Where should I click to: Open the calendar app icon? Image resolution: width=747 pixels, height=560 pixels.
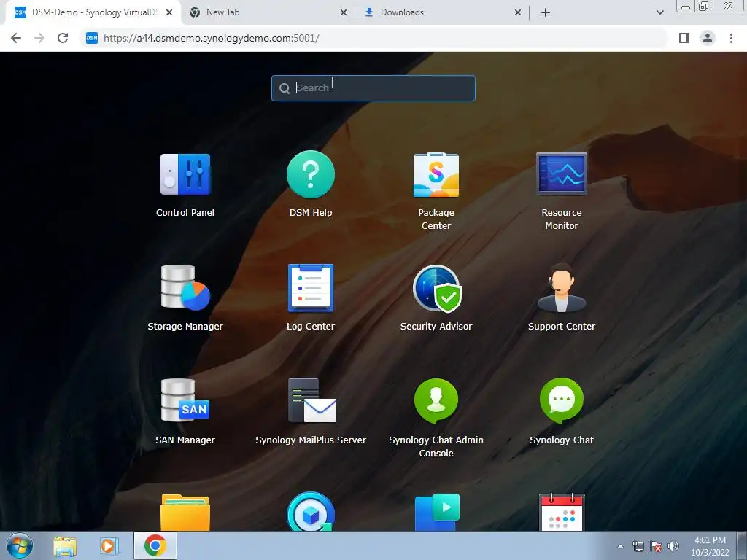[561, 513]
